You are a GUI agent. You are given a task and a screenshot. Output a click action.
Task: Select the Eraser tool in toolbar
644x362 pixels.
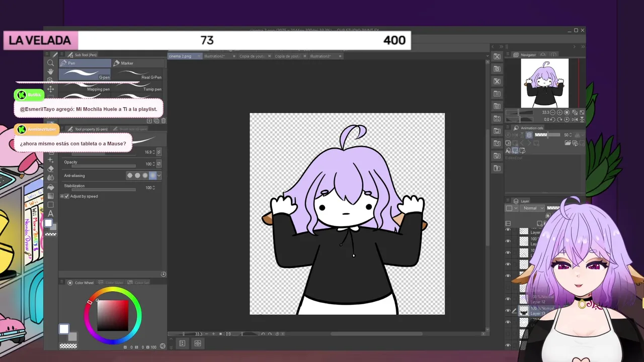click(x=50, y=169)
